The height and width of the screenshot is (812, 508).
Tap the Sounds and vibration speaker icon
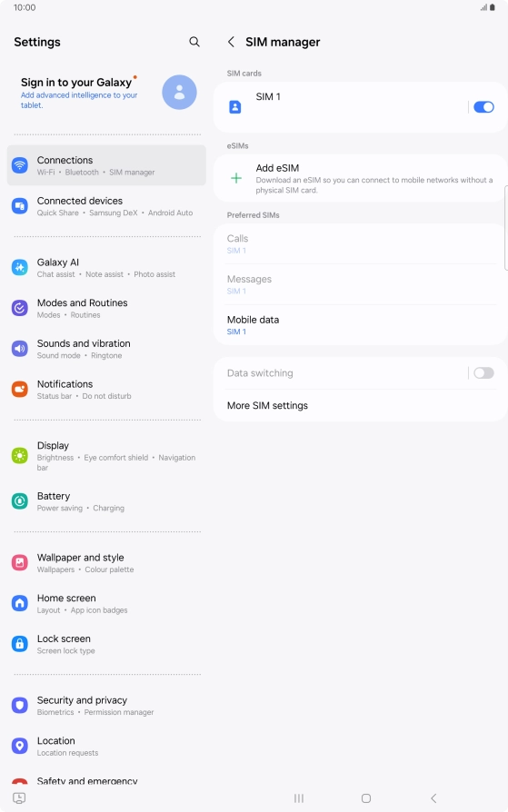[x=20, y=349]
